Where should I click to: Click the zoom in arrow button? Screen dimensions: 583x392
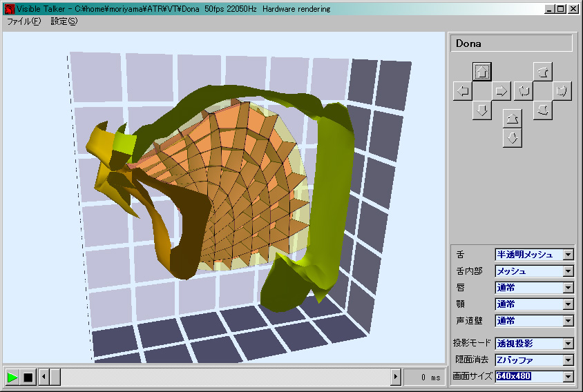point(512,118)
